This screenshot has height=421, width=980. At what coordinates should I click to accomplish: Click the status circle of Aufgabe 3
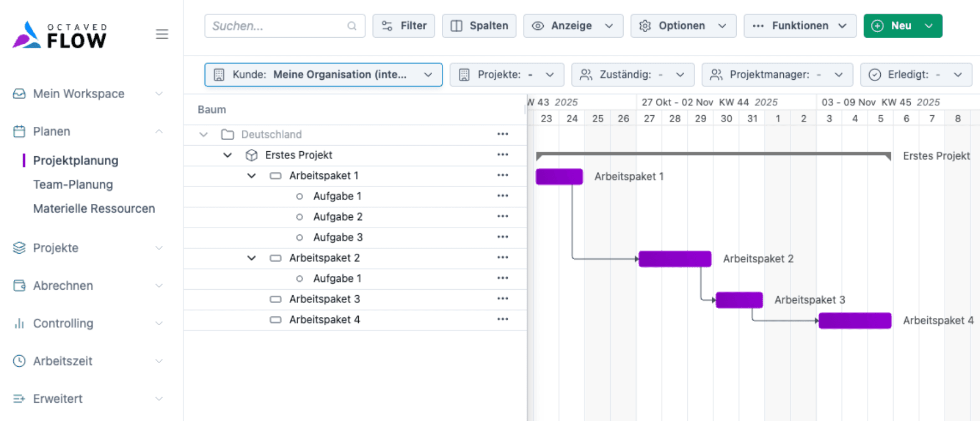click(x=299, y=237)
